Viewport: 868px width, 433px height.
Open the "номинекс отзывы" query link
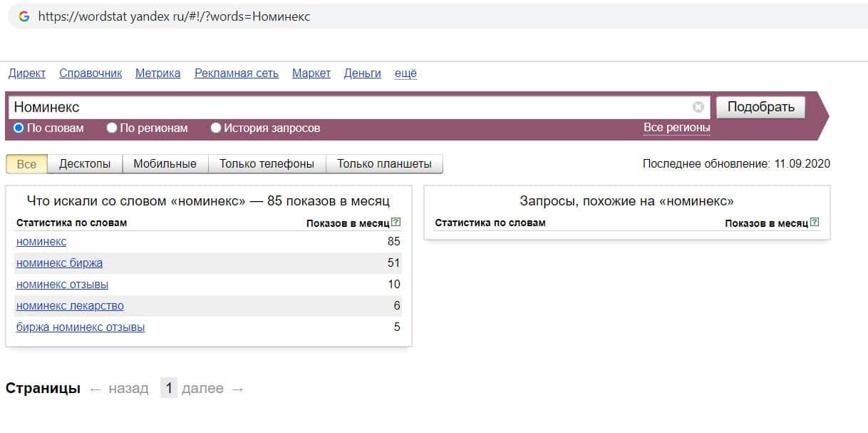pyautogui.click(x=63, y=285)
